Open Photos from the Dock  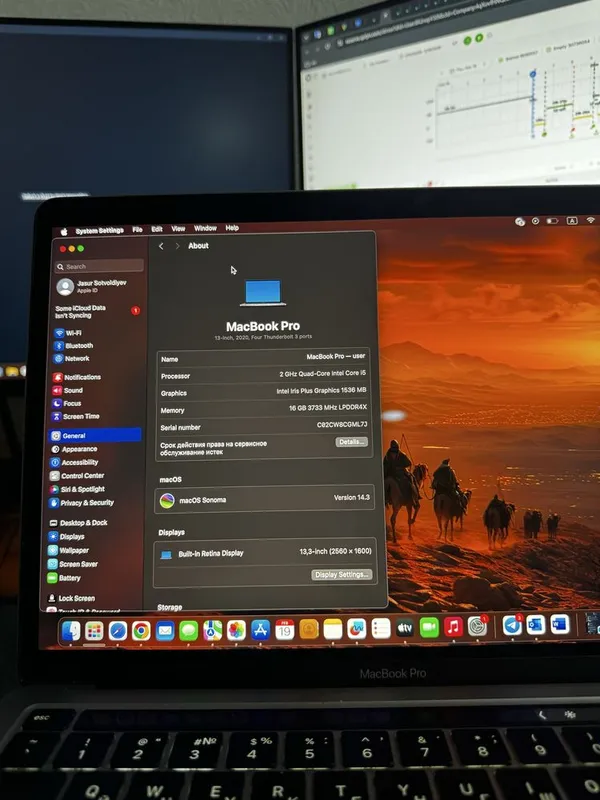(236, 631)
